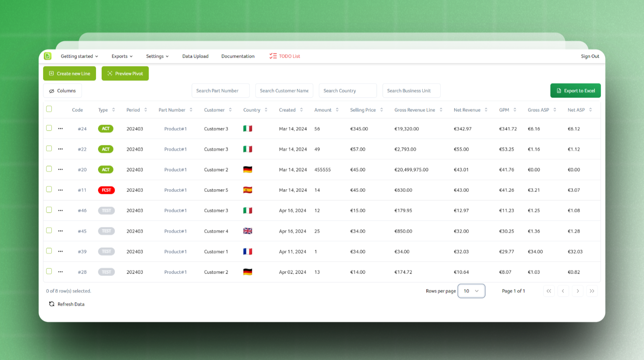This screenshot has height=360, width=644.
Task: Click the Germany flag in row #20
Action: click(247, 169)
